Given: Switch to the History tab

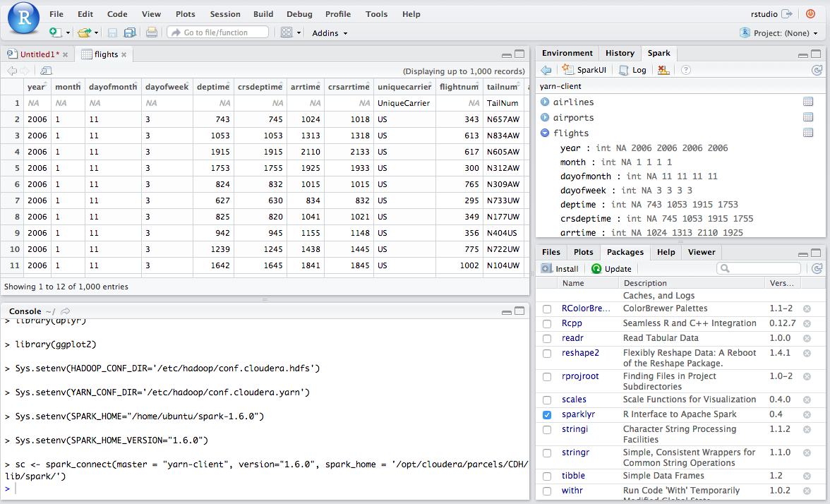Looking at the screenshot, I should click(x=620, y=53).
